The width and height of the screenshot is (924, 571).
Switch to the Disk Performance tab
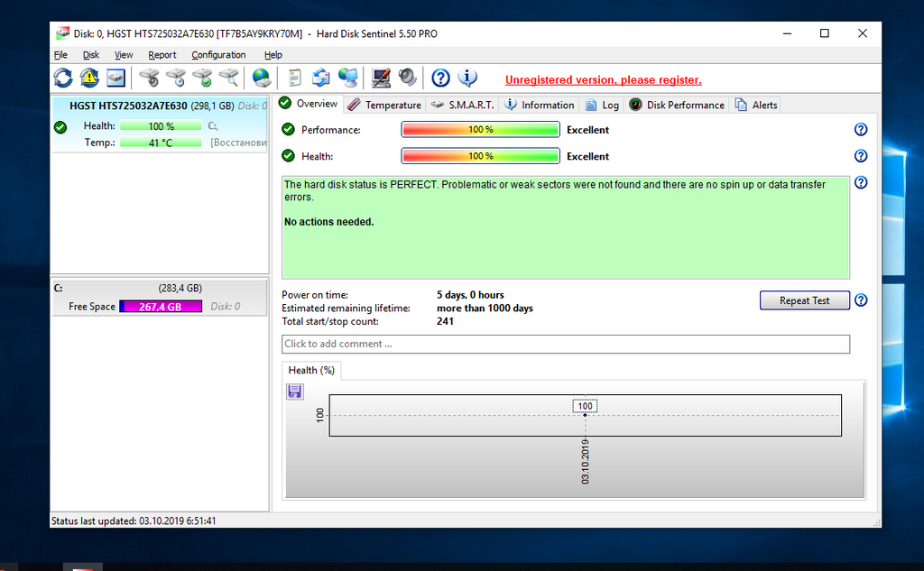click(x=677, y=105)
